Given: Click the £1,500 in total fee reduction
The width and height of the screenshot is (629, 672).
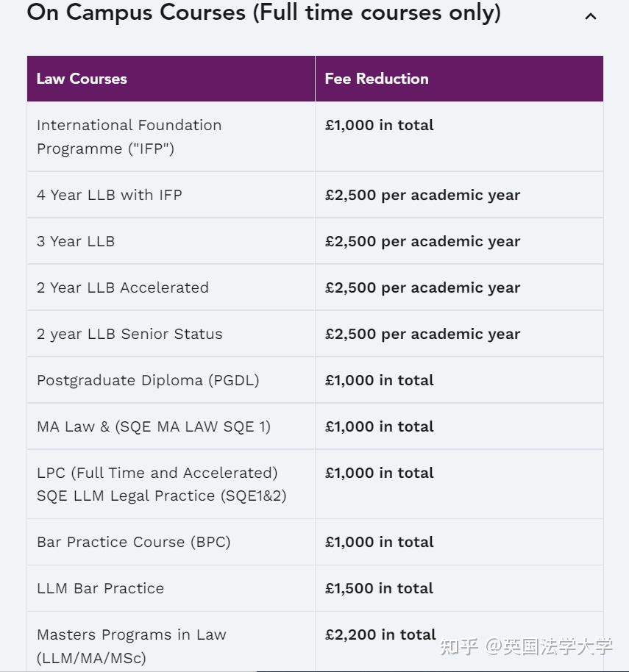Looking at the screenshot, I should click(380, 588).
